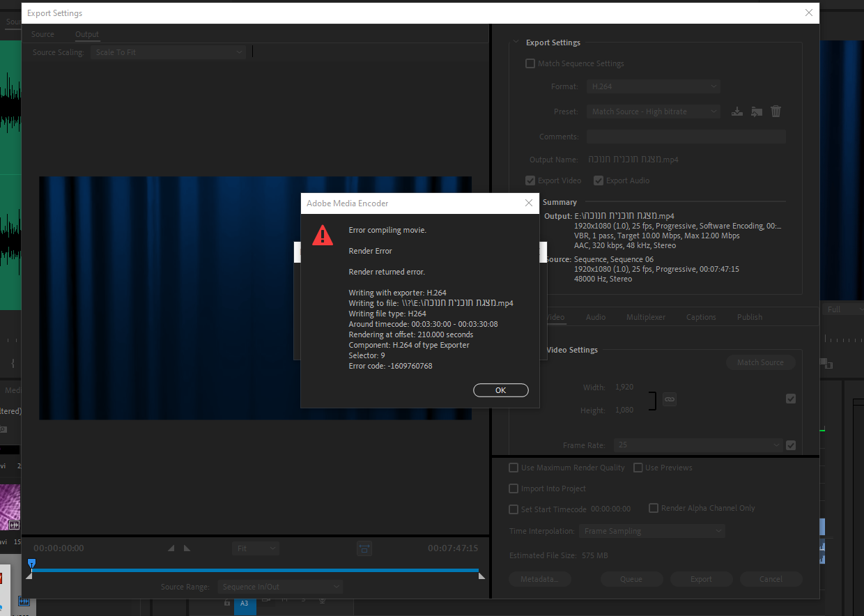The width and height of the screenshot is (864, 616).
Task: Click the in-point triangle marker on the timeline
Action: pyautogui.click(x=29, y=576)
